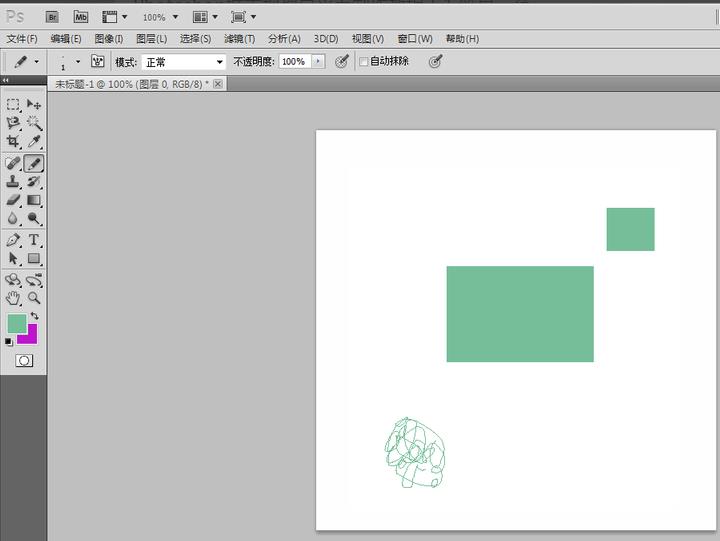The image size is (720, 541).
Task: Select the Move tool
Action: (x=34, y=104)
